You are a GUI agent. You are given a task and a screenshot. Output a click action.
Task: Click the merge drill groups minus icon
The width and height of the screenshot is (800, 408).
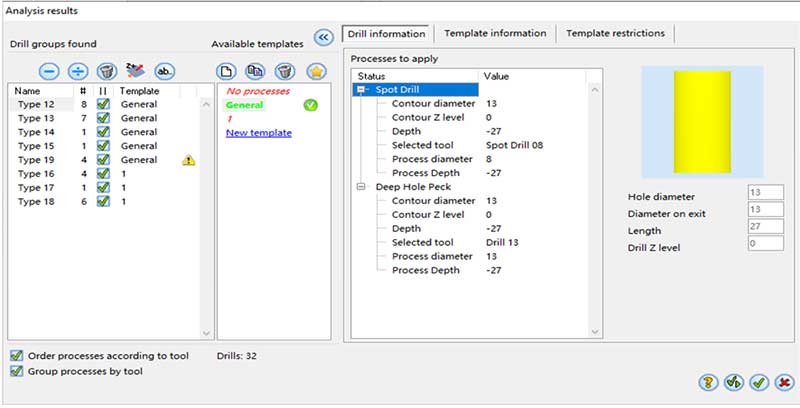49,71
